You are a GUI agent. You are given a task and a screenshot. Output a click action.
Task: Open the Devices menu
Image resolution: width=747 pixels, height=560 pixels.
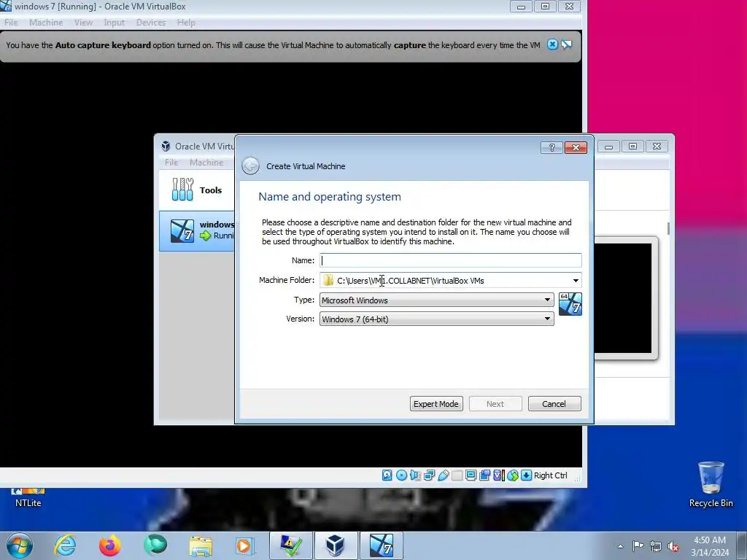150,23
